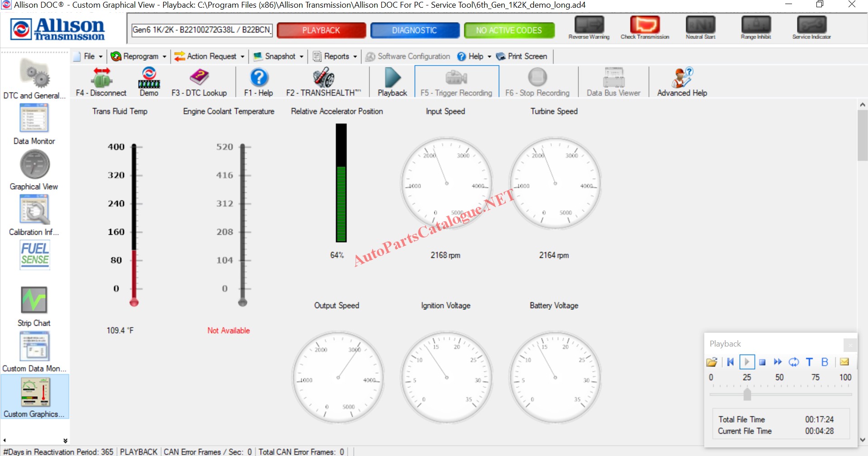Click the playback position slider thumb
Viewport: 868px width, 456px height.
747,394
